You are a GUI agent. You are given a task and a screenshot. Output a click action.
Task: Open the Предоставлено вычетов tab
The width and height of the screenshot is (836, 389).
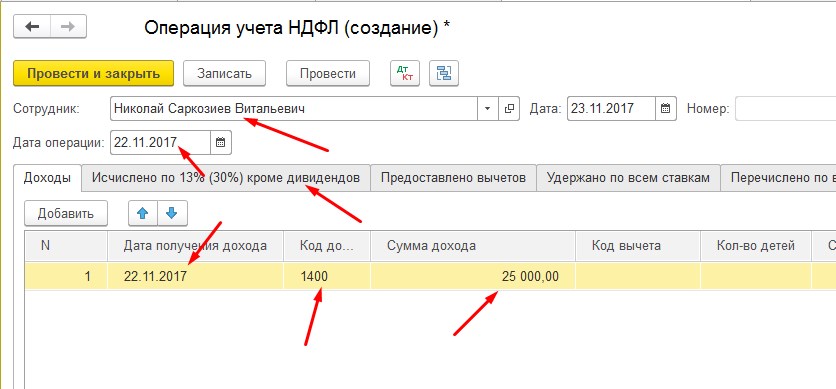(x=454, y=177)
